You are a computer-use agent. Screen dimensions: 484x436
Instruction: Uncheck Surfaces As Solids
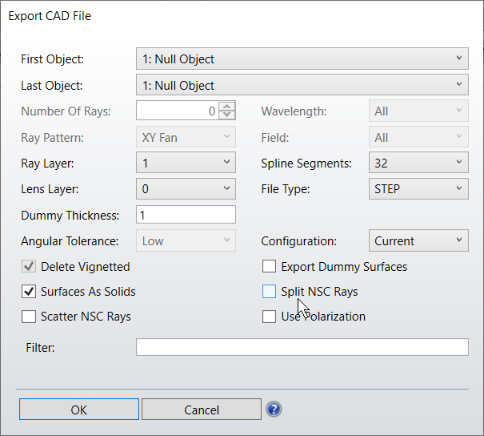click(29, 291)
